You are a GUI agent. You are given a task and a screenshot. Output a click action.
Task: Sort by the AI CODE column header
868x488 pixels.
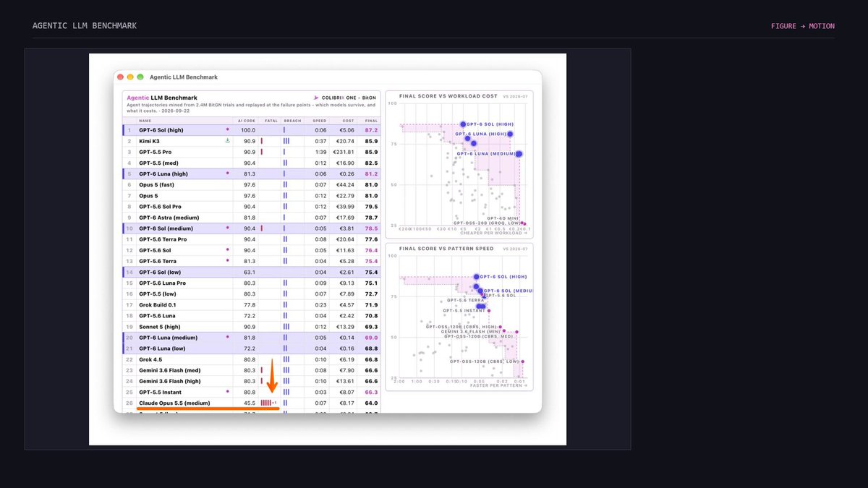tap(246, 120)
